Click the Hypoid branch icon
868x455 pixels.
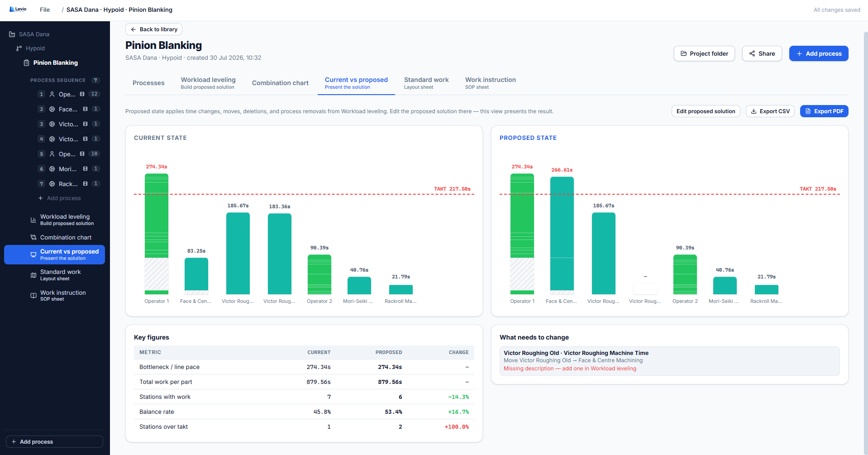(19, 48)
